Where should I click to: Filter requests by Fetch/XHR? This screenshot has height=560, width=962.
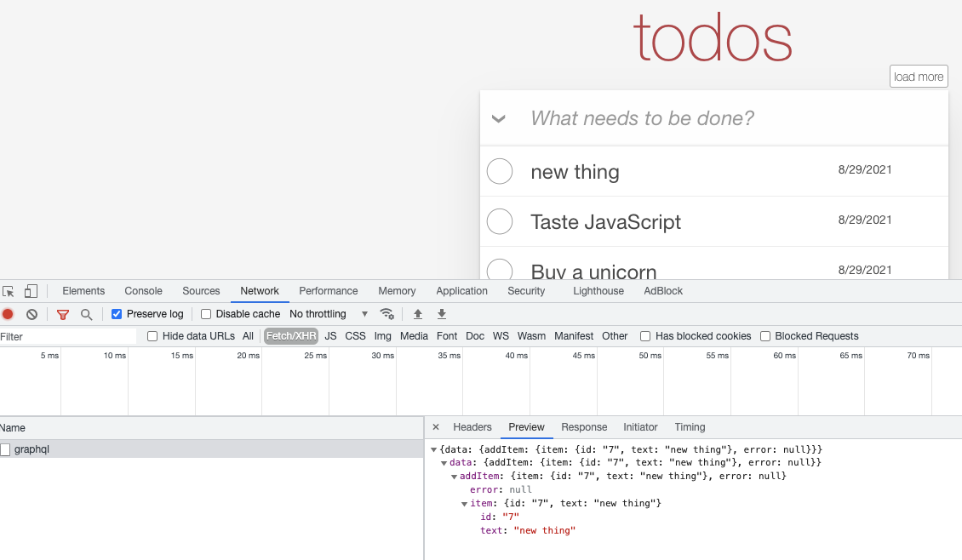click(x=291, y=336)
